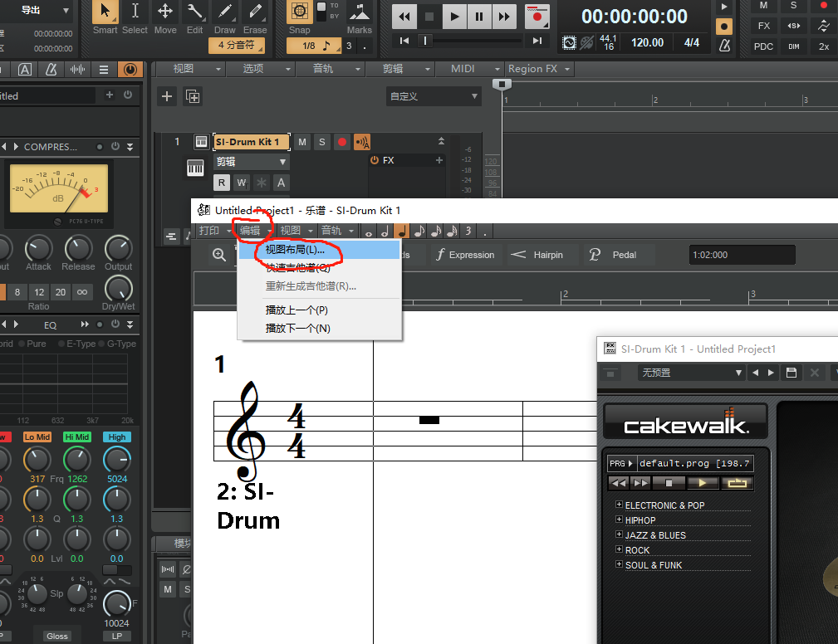
Task: Pause the transport
Action: pos(479,17)
